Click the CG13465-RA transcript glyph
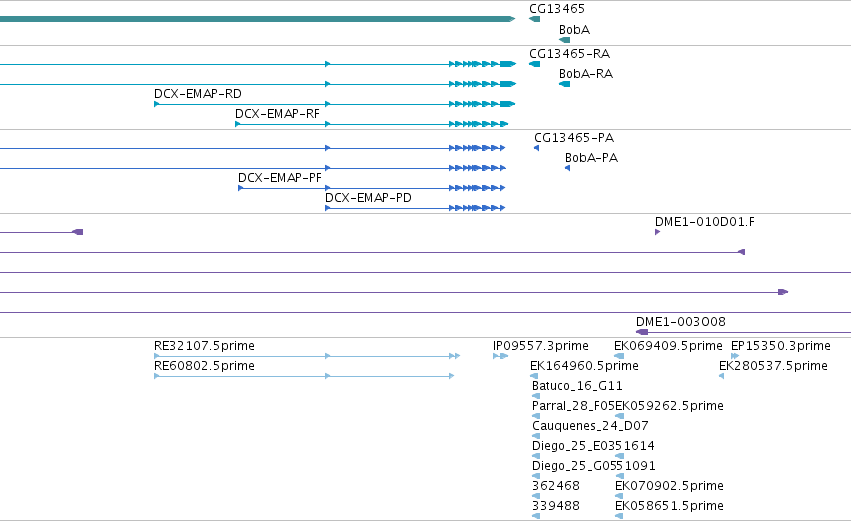The image size is (851, 521). [x=535, y=64]
